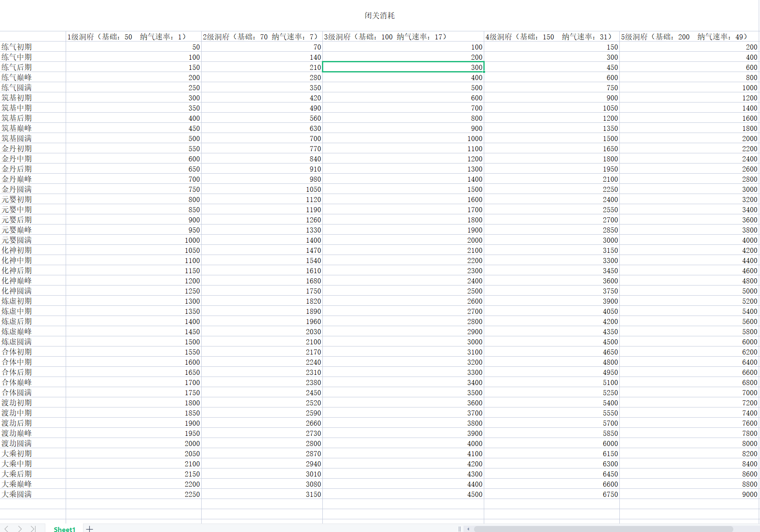Select row label 化神圆满

[33, 291]
